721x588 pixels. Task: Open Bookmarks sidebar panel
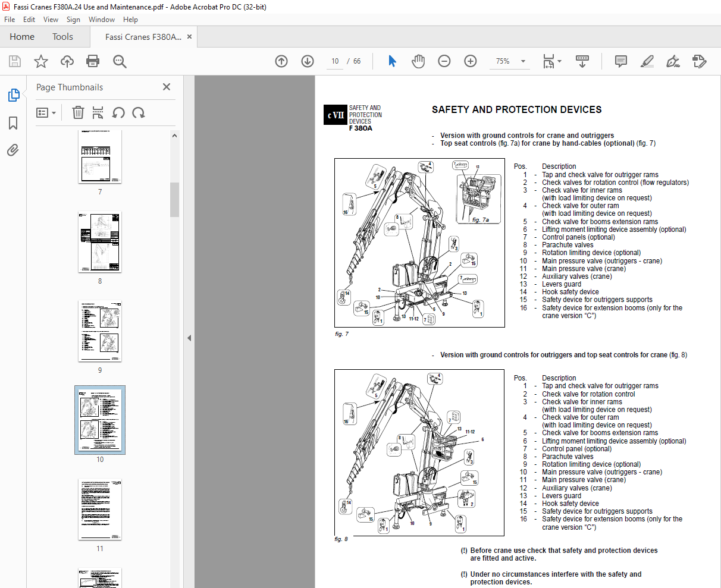coord(13,123)
